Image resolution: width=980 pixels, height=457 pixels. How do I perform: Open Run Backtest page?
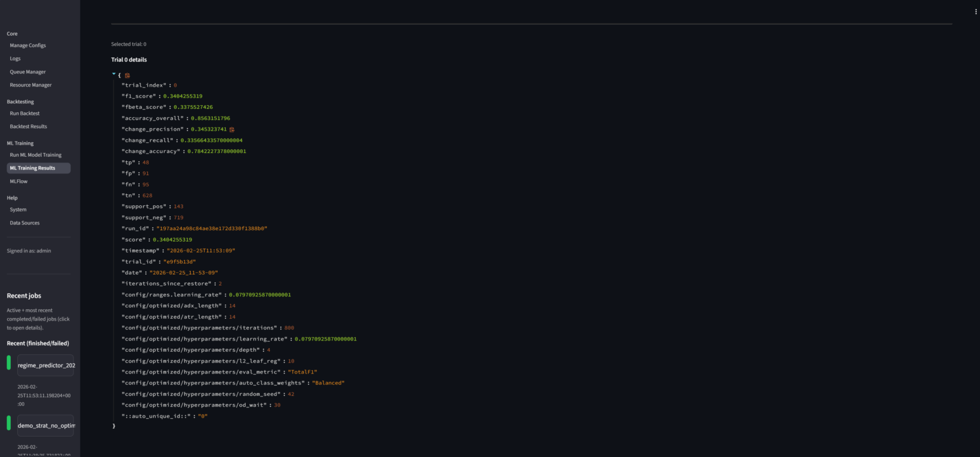[25, 113]
